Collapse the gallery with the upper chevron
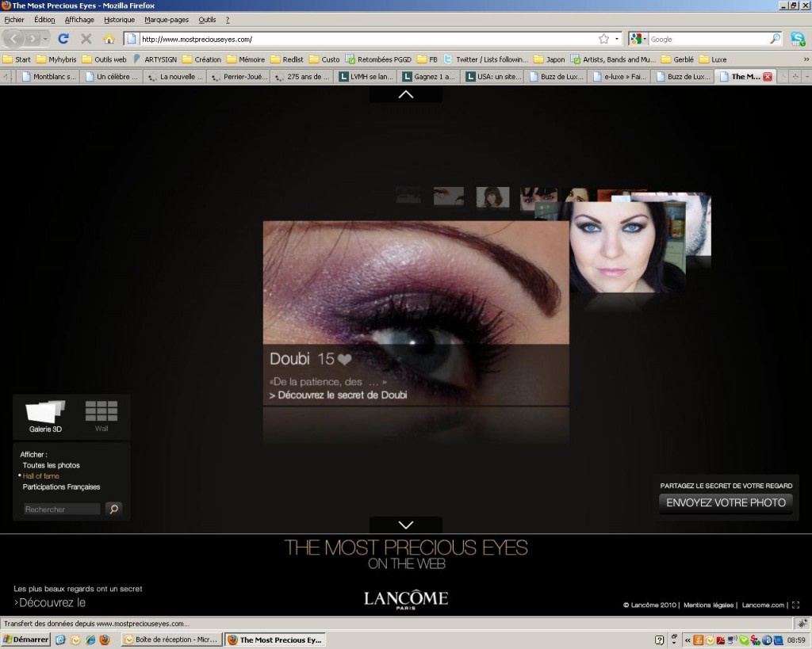 coord(406,94)
